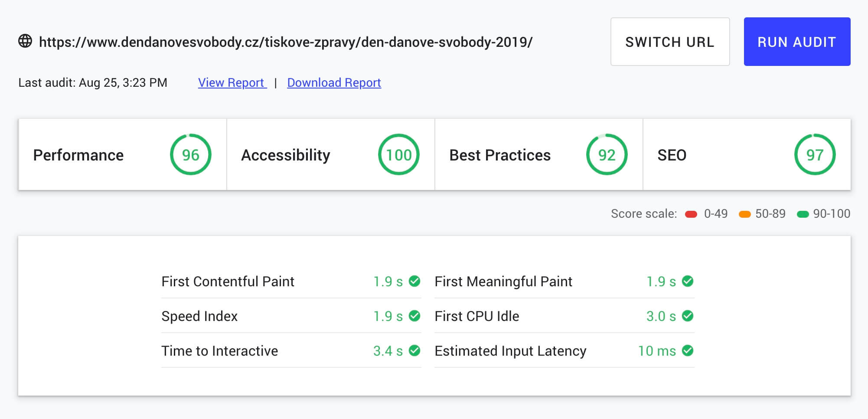Click the orange 50-89 score scale swatch

[744, 214]
